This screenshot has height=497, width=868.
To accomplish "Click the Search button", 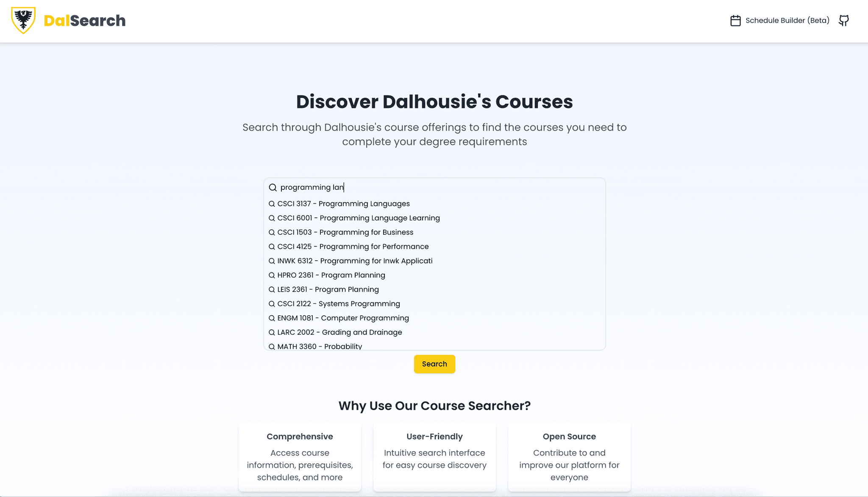I will pyautogui.click(x=434, y=364).
